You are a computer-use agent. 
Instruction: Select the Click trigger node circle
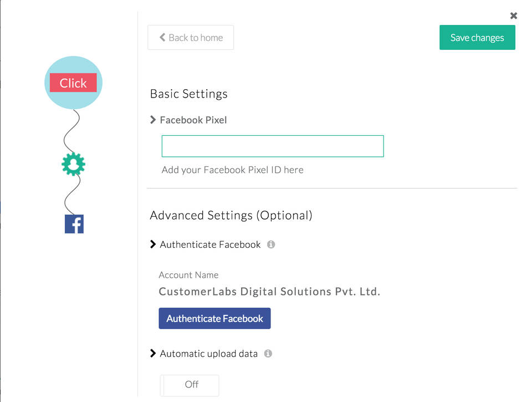[x=73, y=83]
